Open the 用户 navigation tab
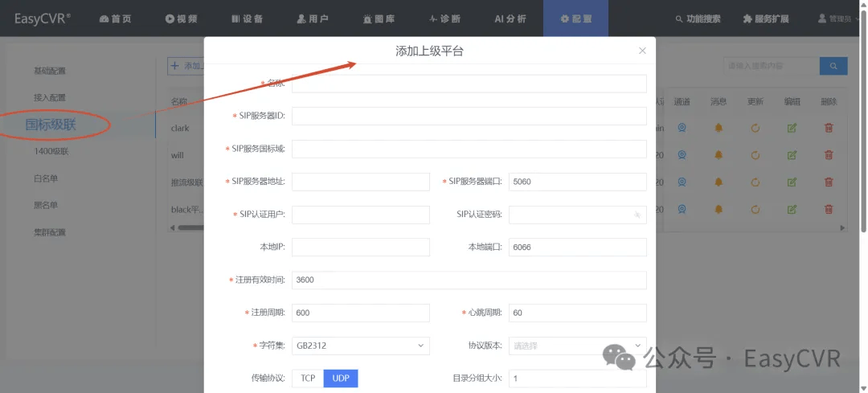The height and width of the screenshot is (393, 868). coord(313,18)
